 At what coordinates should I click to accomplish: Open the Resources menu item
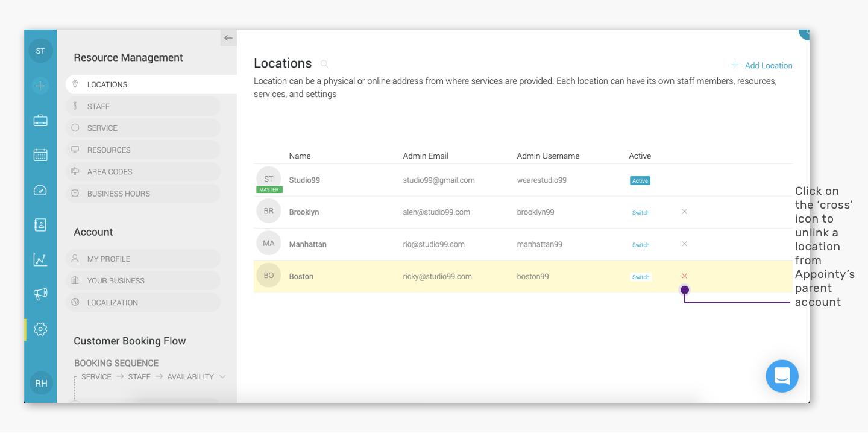point(143,150)
